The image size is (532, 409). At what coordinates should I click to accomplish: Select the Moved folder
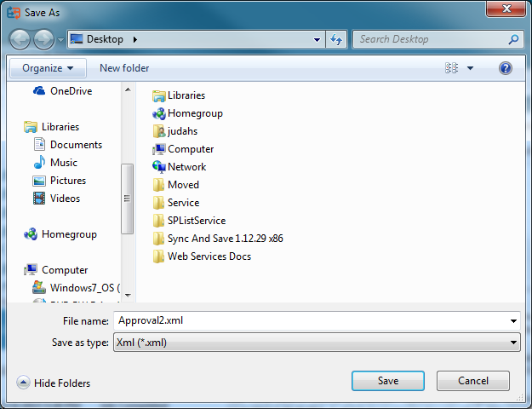click(175, 185)
